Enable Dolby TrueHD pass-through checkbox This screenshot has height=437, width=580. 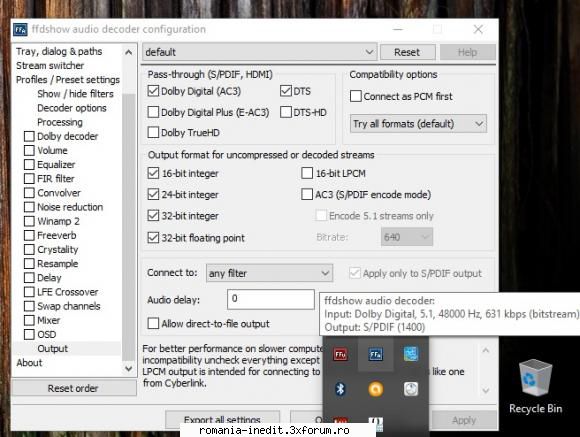tap(153, 132)
